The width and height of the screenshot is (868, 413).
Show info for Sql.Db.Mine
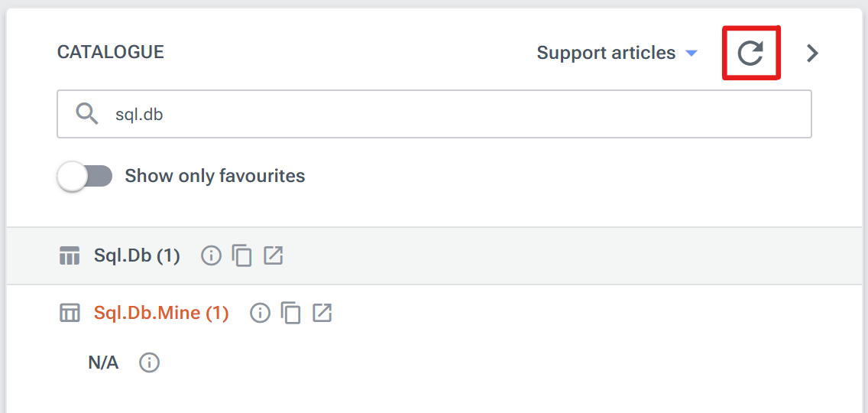[x=261, y=313]
